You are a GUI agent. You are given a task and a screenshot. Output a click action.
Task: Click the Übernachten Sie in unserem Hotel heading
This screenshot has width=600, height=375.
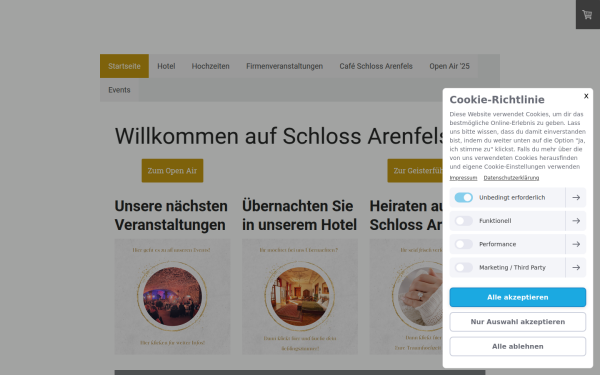pyautogui.click(x=299, y=215)
